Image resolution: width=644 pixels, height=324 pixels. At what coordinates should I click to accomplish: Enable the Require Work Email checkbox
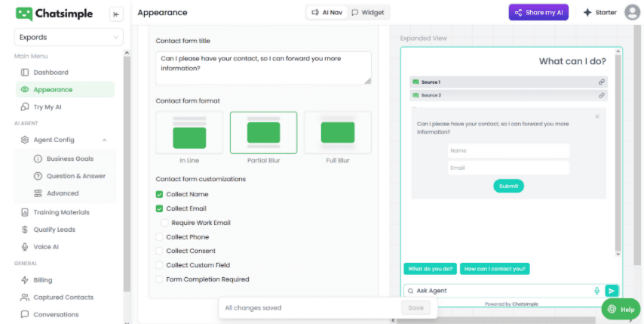click(x=164, y=223)
